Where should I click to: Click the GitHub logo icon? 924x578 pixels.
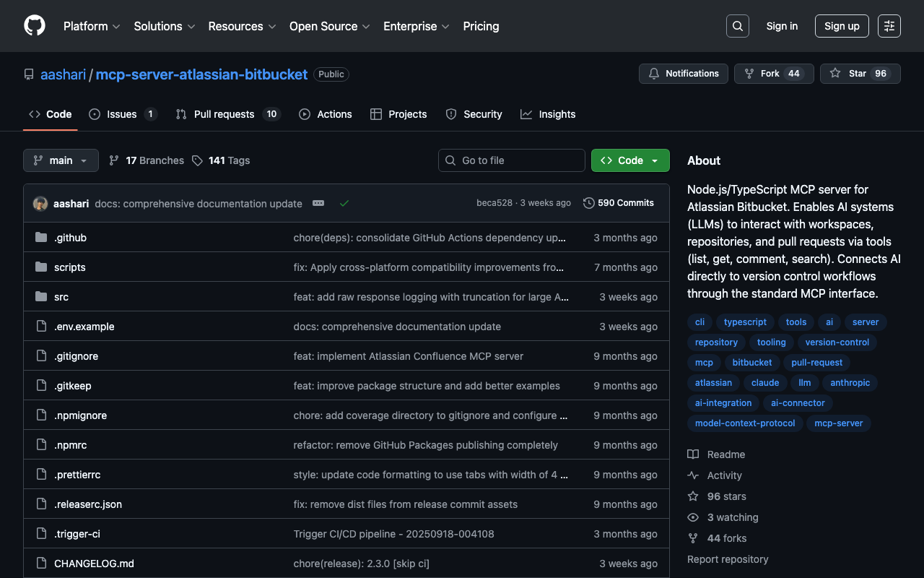[35, 26]
